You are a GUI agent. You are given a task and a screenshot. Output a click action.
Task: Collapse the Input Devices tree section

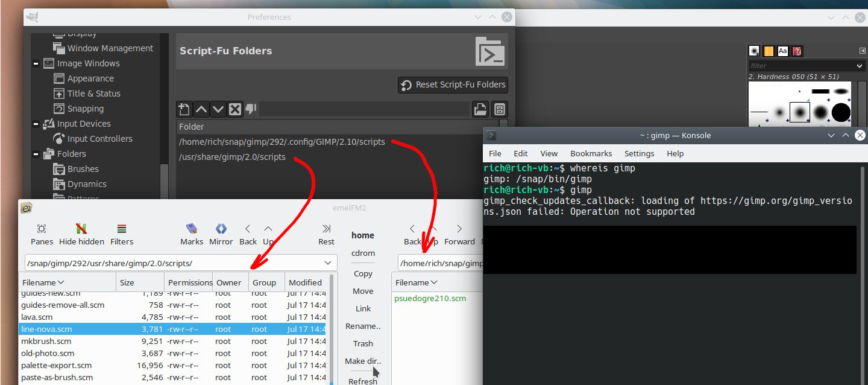(36, 124)
